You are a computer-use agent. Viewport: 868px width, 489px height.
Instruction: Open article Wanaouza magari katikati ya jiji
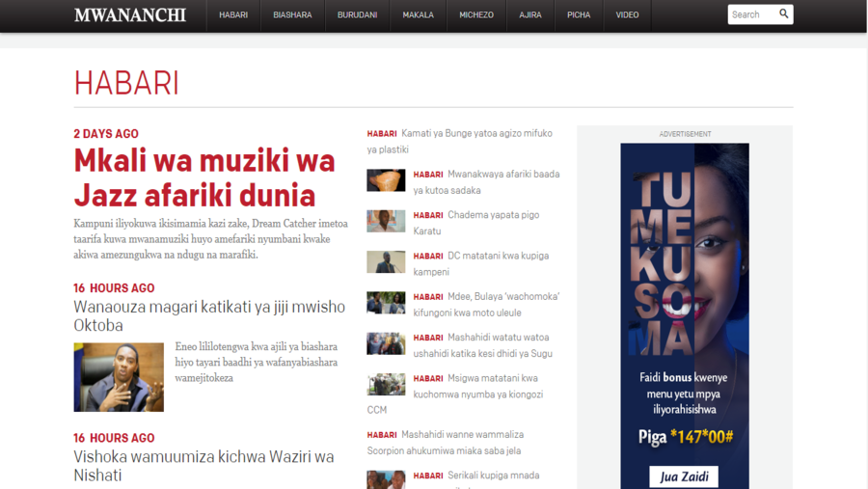point(209,315)
